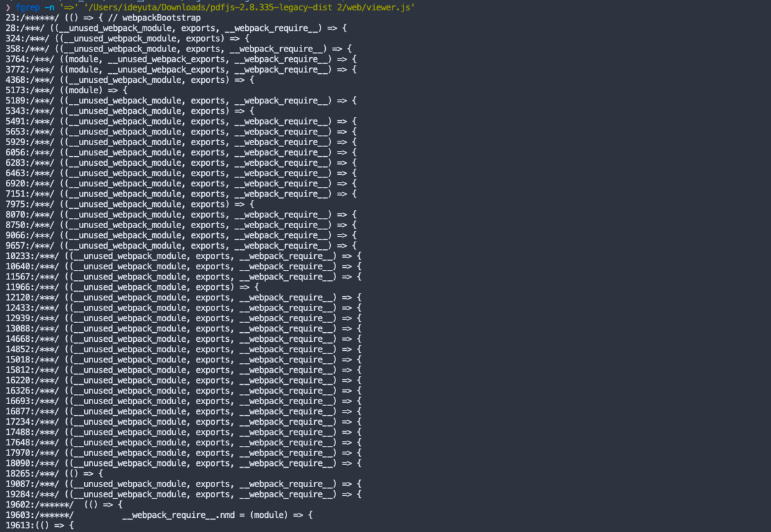Select output line 7151
The width and height of the screenshot is (771, 532).
181,194
